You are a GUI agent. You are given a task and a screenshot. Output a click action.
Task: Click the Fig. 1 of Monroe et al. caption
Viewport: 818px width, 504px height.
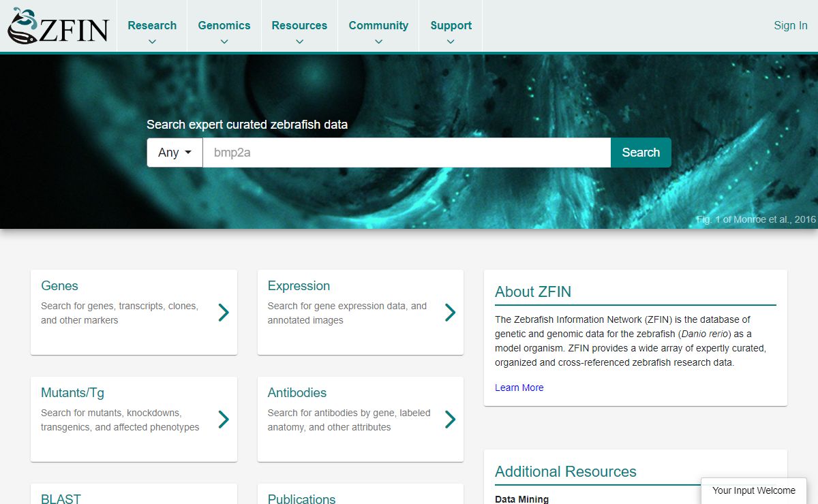click(756, 219)
